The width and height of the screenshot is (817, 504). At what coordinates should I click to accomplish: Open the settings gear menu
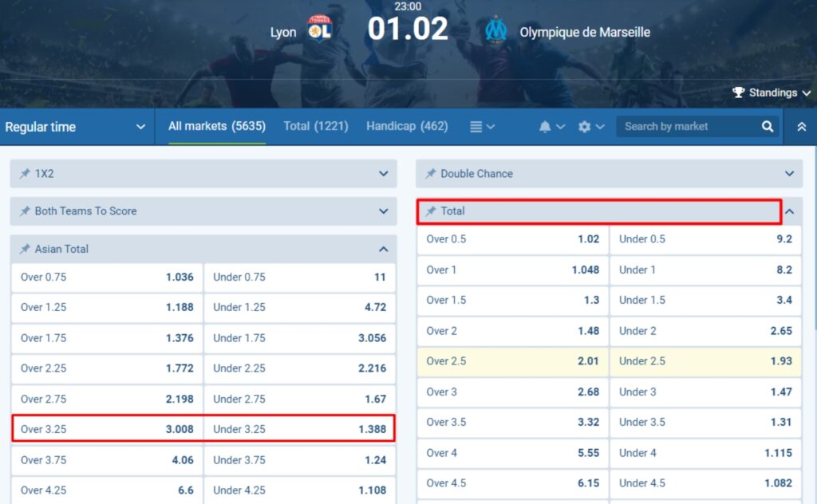click(x=585, y=127)
